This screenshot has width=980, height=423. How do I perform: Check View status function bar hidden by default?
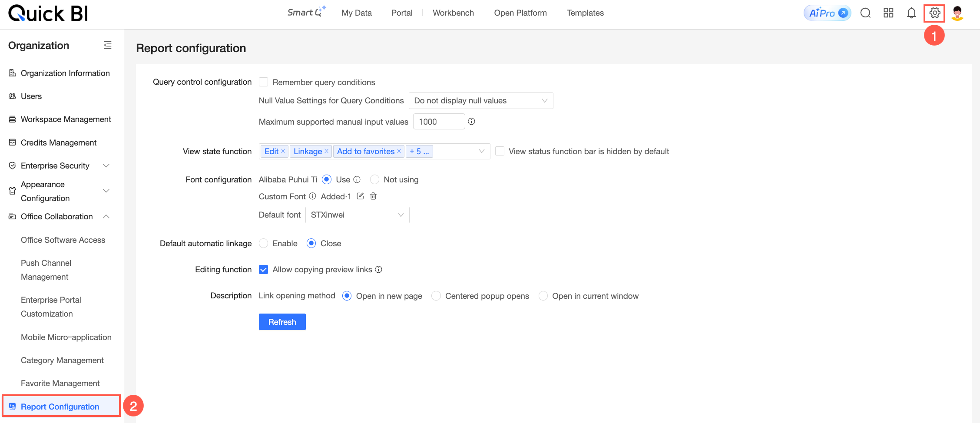point(500,151)
